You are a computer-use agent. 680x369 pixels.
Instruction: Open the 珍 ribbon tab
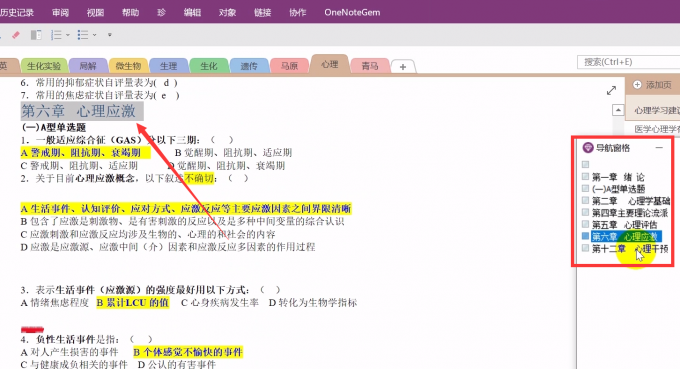pyautogui.click(x=161, y=13)
